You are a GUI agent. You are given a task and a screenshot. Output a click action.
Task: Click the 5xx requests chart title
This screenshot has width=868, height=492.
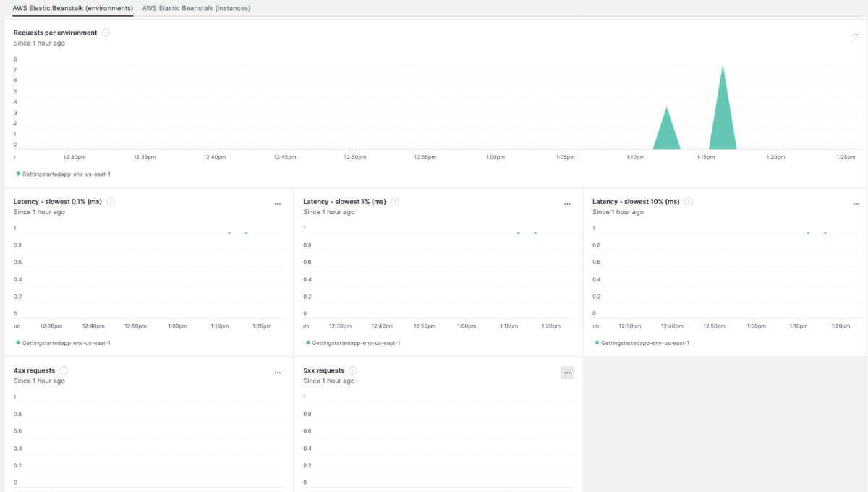coord(324,370)
